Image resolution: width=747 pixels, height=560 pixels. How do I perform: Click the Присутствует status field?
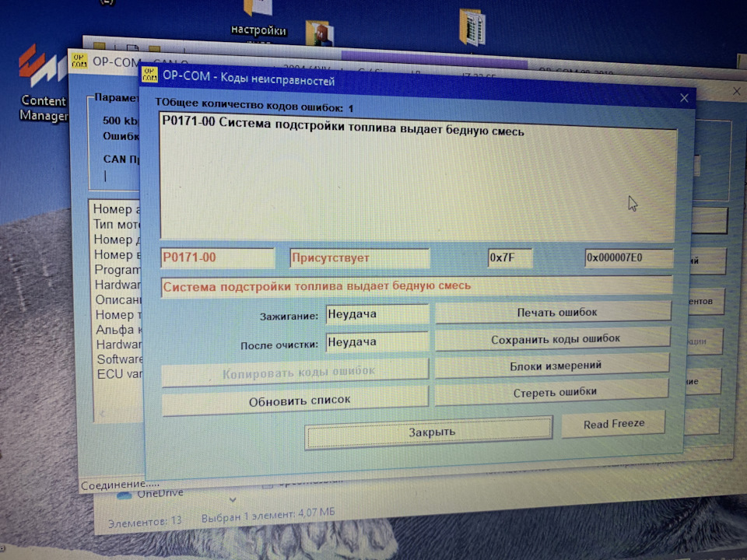(359, 257)
